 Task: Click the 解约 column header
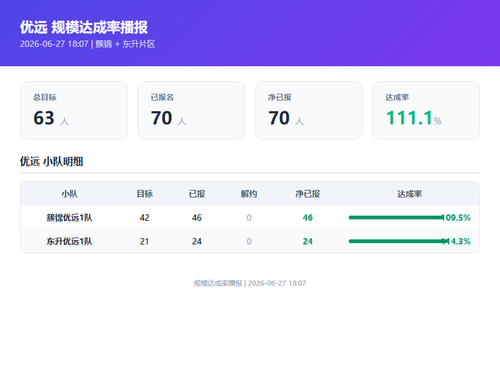tap(249, 194)
